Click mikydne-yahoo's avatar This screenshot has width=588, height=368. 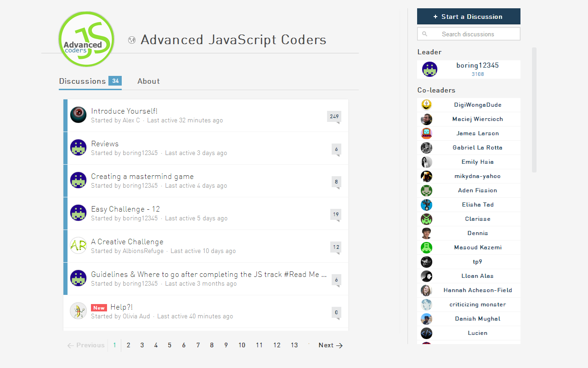[x=426, y=176]
